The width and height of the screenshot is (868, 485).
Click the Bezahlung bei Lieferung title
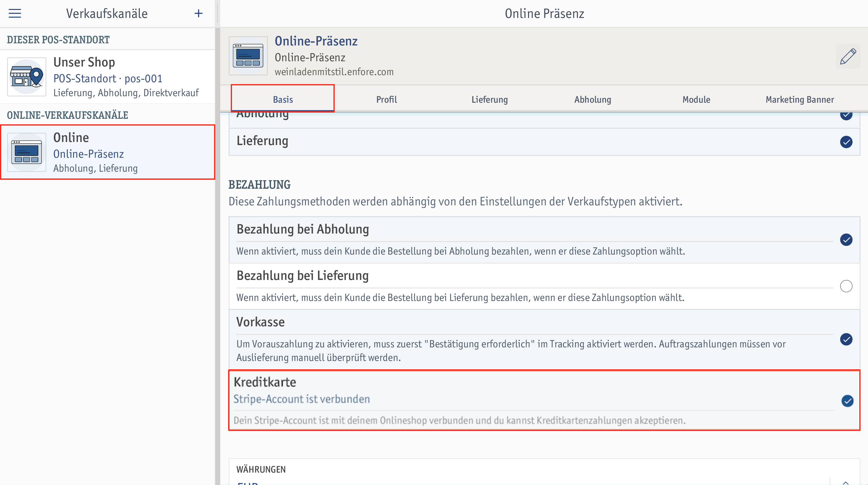(x=302, y=275)
